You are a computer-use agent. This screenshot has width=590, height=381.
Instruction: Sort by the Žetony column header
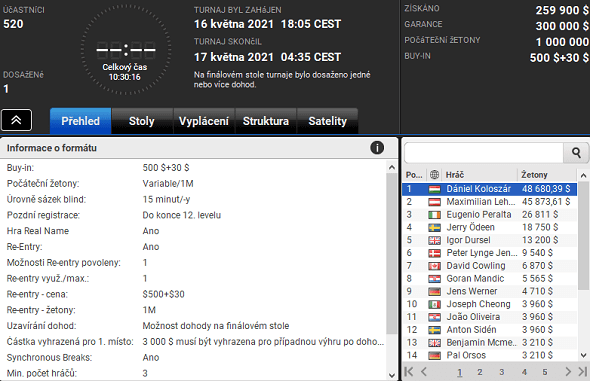tap(547, 175)
